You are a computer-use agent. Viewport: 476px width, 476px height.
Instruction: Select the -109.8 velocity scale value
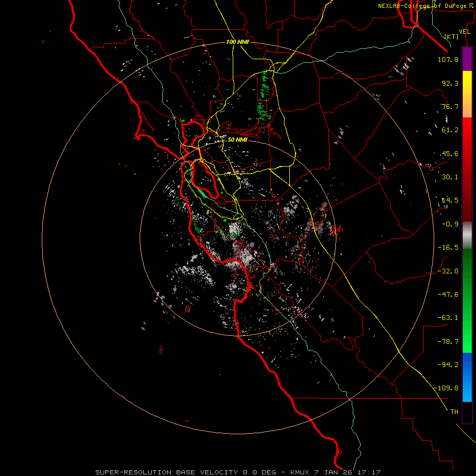[x=446, y=388]
